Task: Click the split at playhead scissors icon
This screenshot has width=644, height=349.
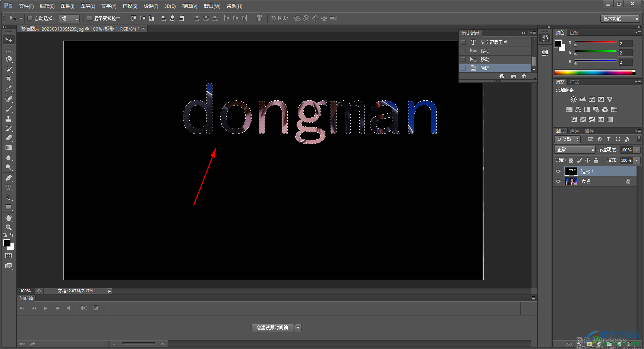Action: point(83,308)
